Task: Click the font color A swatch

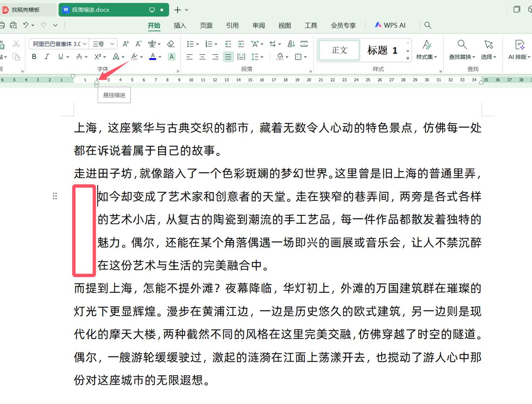Action: tap(152, 56)
